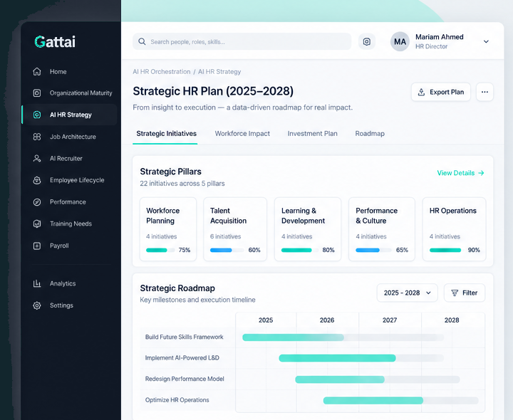Image resolution: width=513 pixels, height=420 pixels.
Task: Click the Workforce Planning 75% progress bar
Action: [x=160, y=250]
